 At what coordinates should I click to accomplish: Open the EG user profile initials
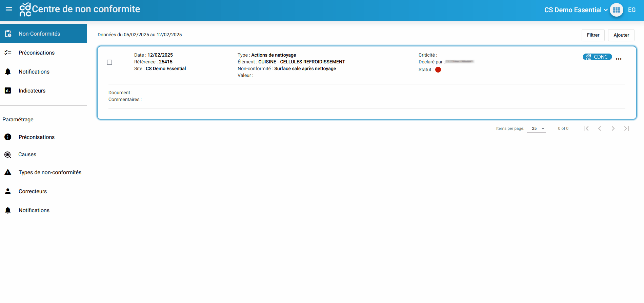pyautogui.click(x=631, y=10)
